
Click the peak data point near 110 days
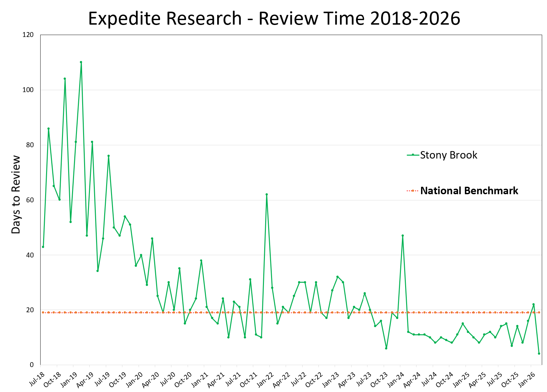click(81, 62)
